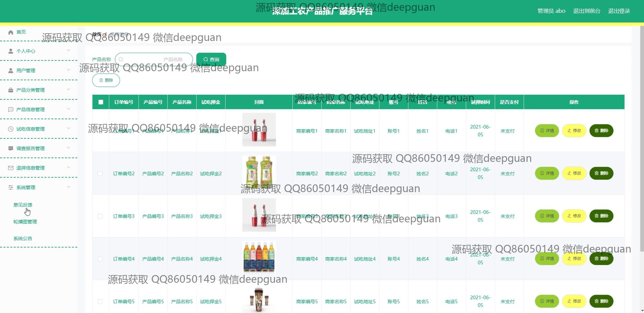The width and height of the screenshot is (644, 313).
Task: Open 轮播图管理 submenu item
Action: click(x=25, y=222)
